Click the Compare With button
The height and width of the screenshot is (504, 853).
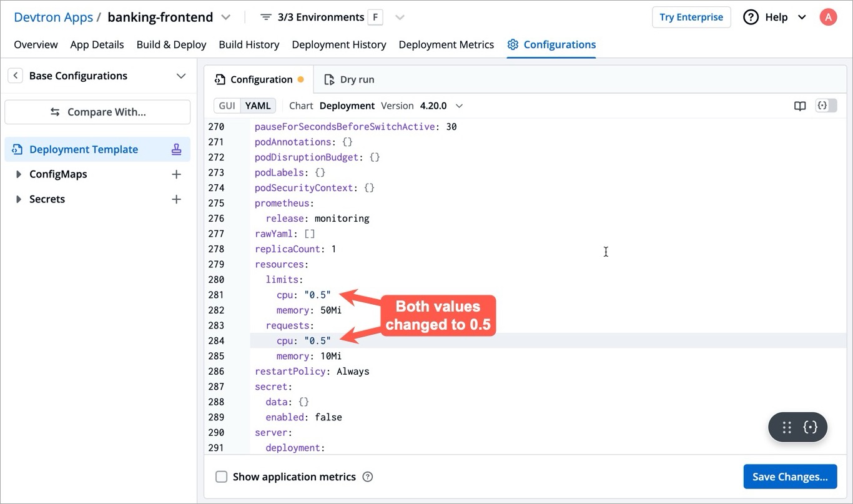pyautogui.click(x=97, y=112)
